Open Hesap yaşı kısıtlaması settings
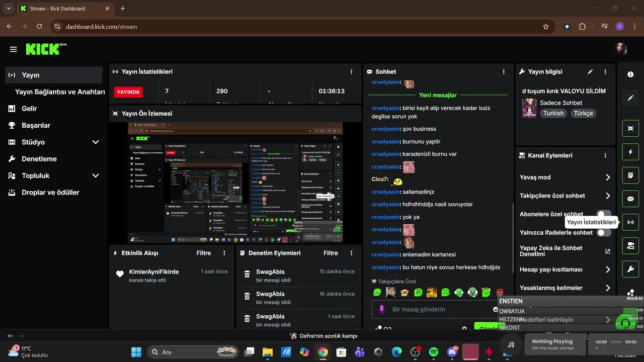This screenshot has height=362, width=644. [565, 269]
